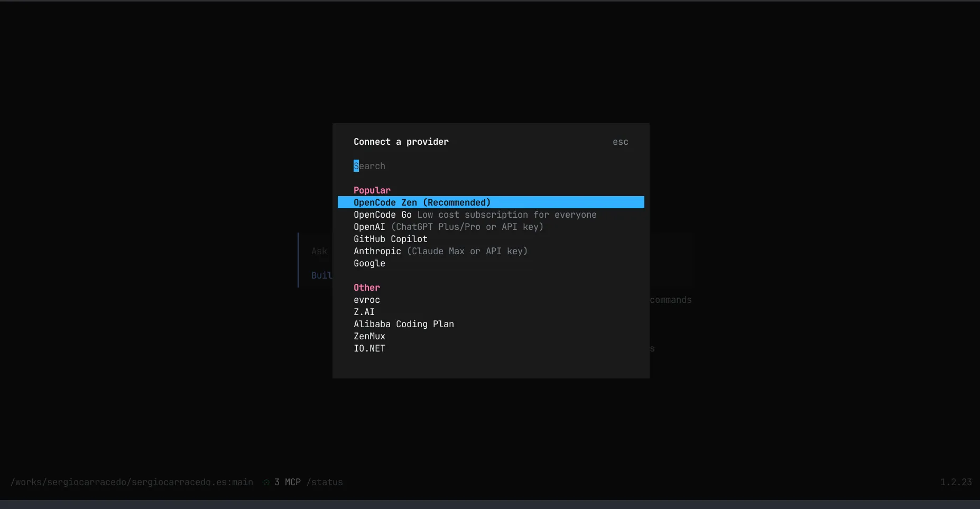Click the project path in status bar

click(x=132, y=482)
